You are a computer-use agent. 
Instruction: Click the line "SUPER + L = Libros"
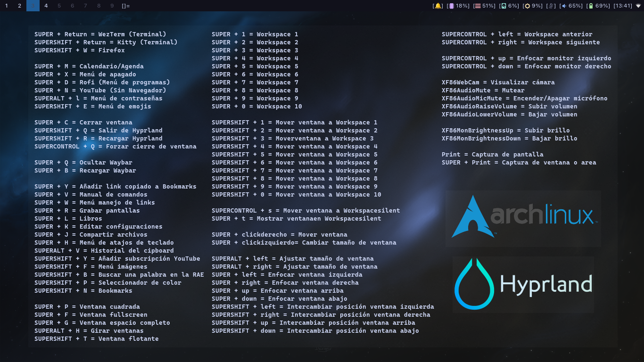(68, 219)
